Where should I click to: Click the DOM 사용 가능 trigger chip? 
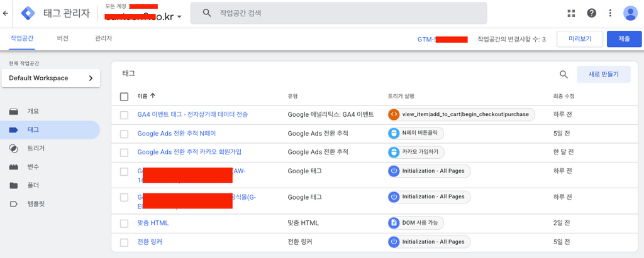coord(416,223)
